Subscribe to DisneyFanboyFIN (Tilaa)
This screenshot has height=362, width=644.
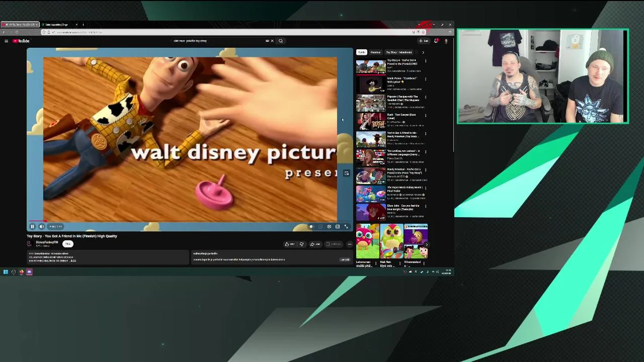pos(68,244)
